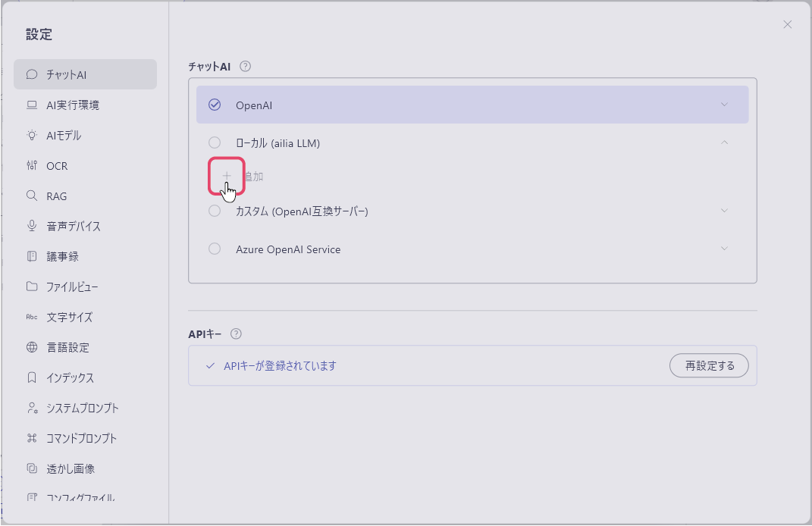Switch to AI実行環境 settings page
Image resolution: width=812 pixels, height=526 pixels.
(x=72, y=105)
